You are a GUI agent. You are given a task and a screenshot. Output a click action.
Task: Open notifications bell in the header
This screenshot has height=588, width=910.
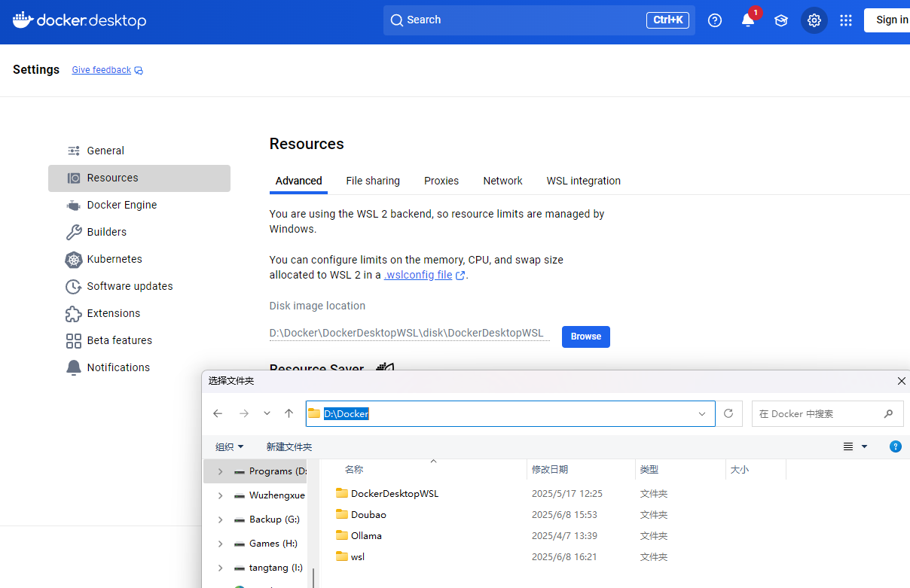(748, 20)
